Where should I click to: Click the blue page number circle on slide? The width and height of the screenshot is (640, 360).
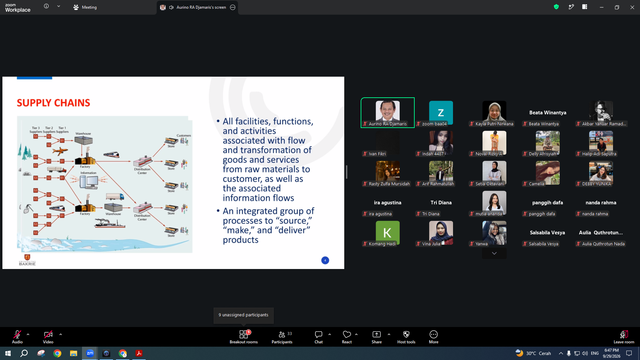tap(325, 260)
